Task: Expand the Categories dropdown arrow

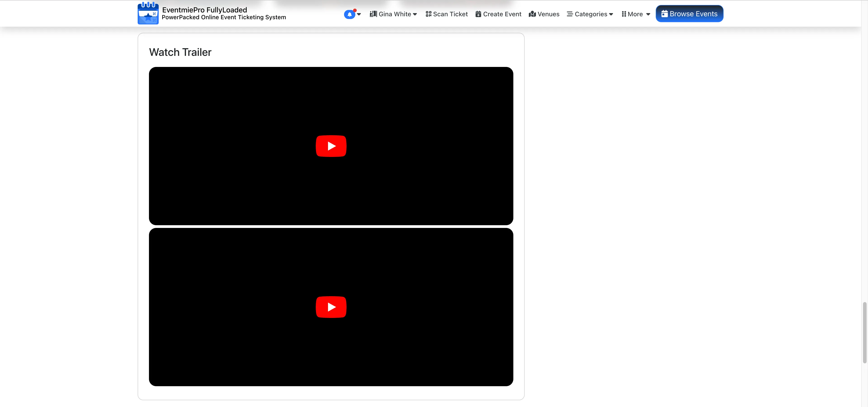Action: (x=611, y=14)
